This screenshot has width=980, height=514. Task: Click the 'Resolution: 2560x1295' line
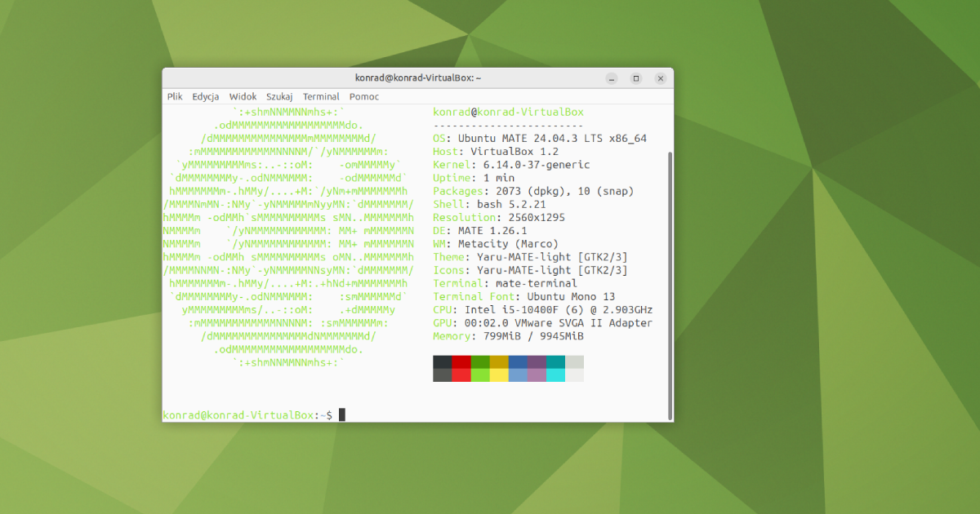pyautogui.click(x=499, y=217)
